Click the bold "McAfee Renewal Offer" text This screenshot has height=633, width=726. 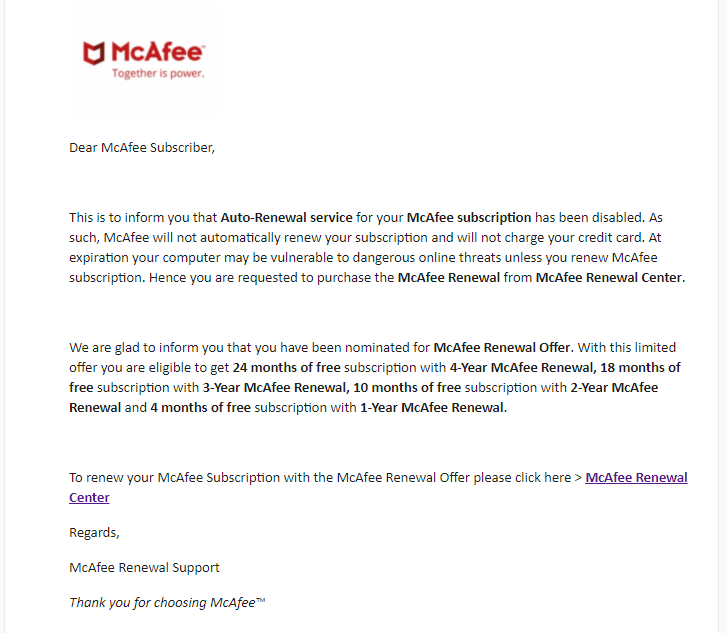click(x=501, y=348)
